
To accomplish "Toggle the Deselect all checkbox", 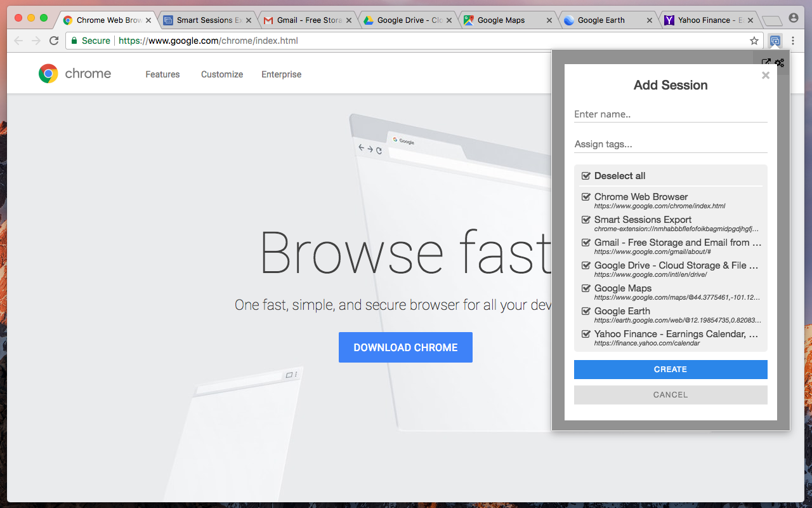I will pyautogui.click(x=586, y=176).
